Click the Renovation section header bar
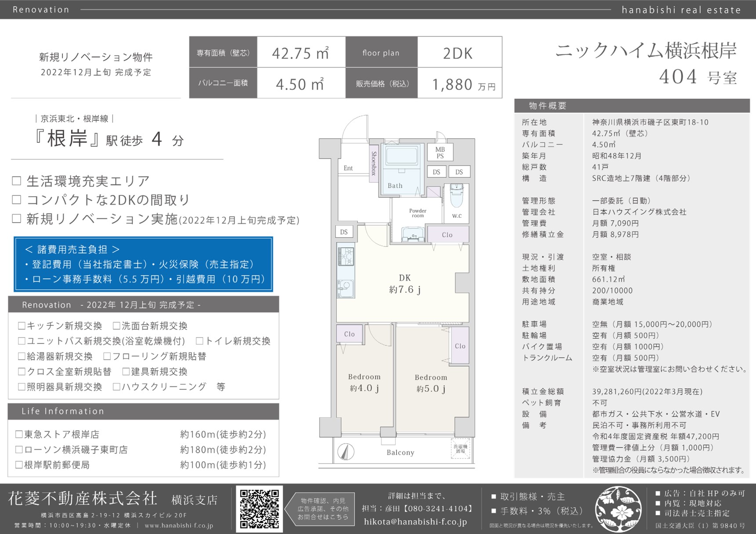Screen dimensions: 756x534 click(x=143, y=305)
